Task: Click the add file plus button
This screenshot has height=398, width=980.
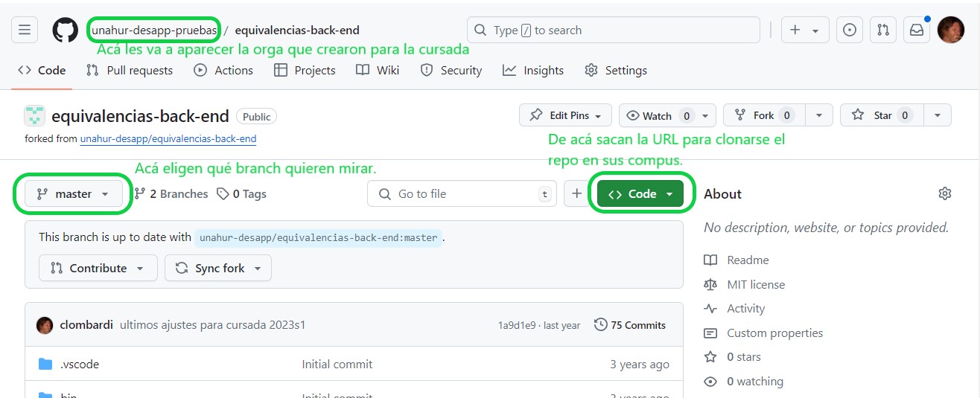Action: click(576, 193)
